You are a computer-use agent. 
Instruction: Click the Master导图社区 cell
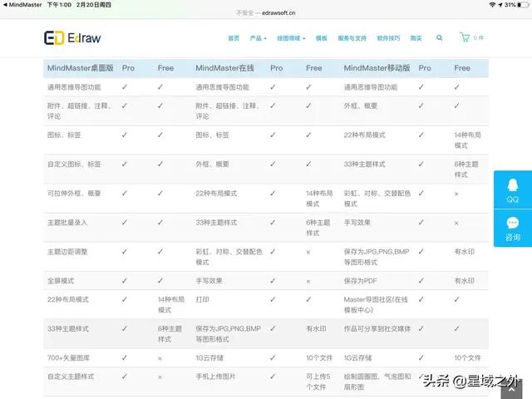(x=376, y=305)
